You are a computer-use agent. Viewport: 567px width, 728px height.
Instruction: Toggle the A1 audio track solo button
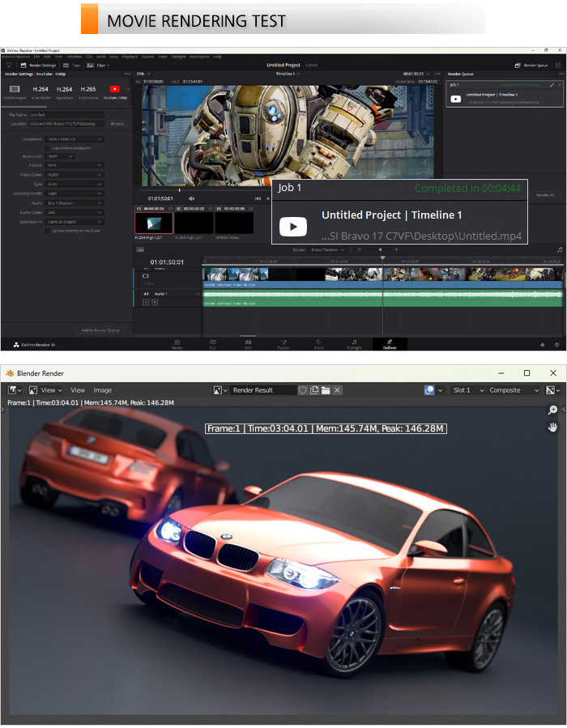(x=147, y=302)
